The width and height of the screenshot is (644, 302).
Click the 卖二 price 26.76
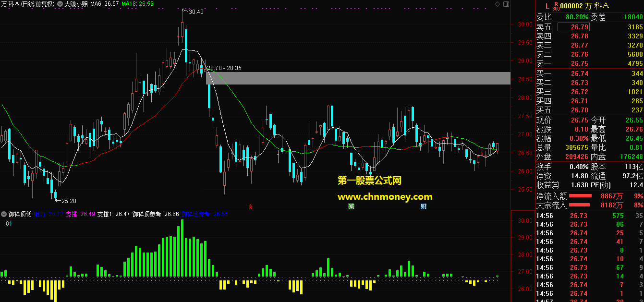pyautogui.click(x=579, y=54)
